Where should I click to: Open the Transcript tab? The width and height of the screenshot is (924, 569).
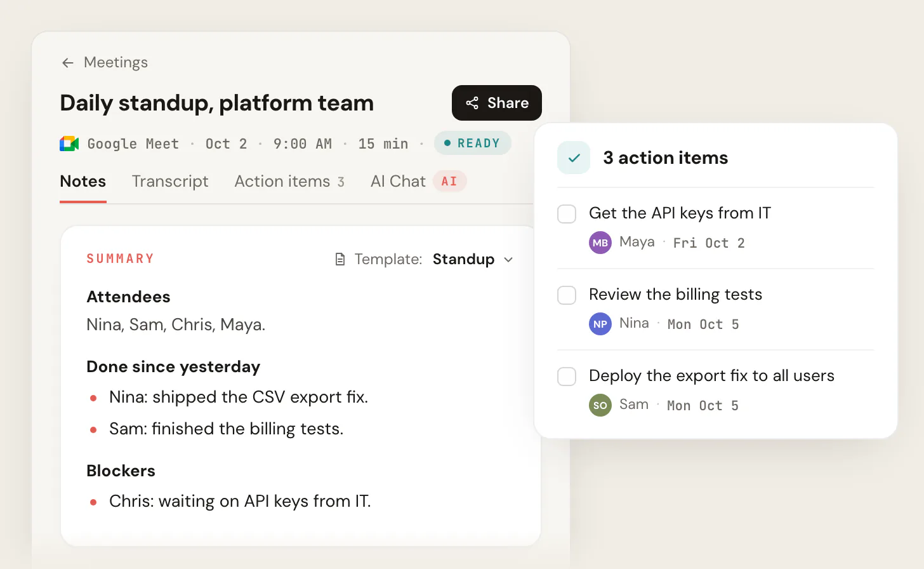click(x=170, y=181)
